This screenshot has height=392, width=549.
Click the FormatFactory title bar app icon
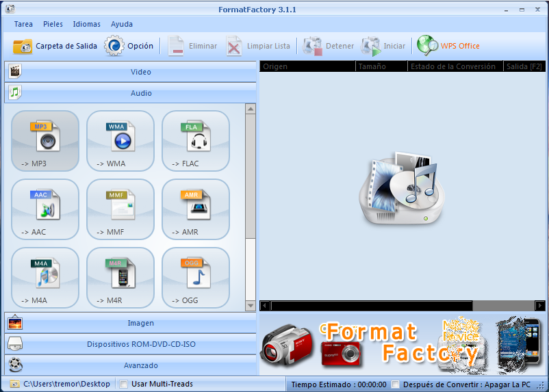pos(10,9)
